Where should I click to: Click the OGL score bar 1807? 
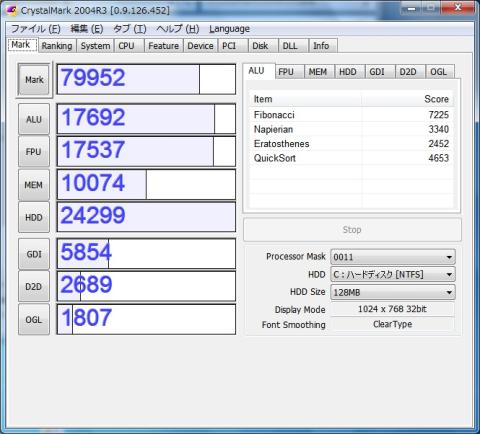[146, 319]
